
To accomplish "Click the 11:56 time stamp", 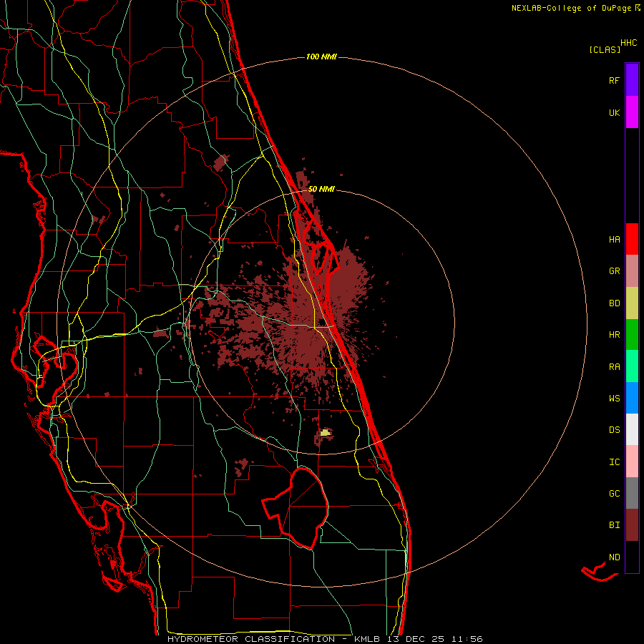I will [x=467, y=639].
